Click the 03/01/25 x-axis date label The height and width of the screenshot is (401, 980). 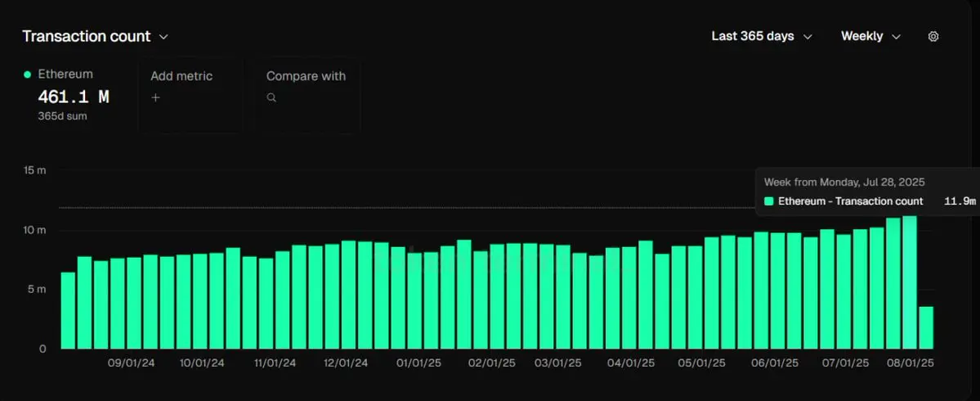[x=558, y=363]
